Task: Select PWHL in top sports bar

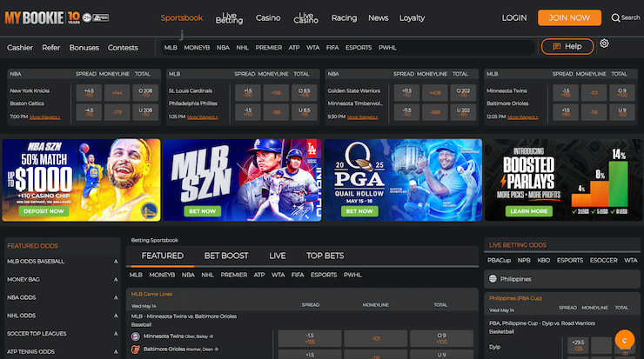Action: 387,48
